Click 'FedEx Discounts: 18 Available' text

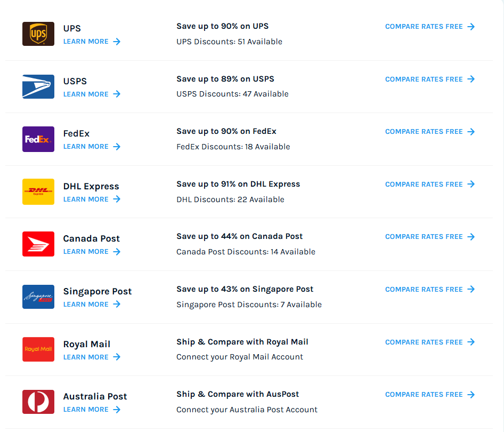(x=233, y=147)
